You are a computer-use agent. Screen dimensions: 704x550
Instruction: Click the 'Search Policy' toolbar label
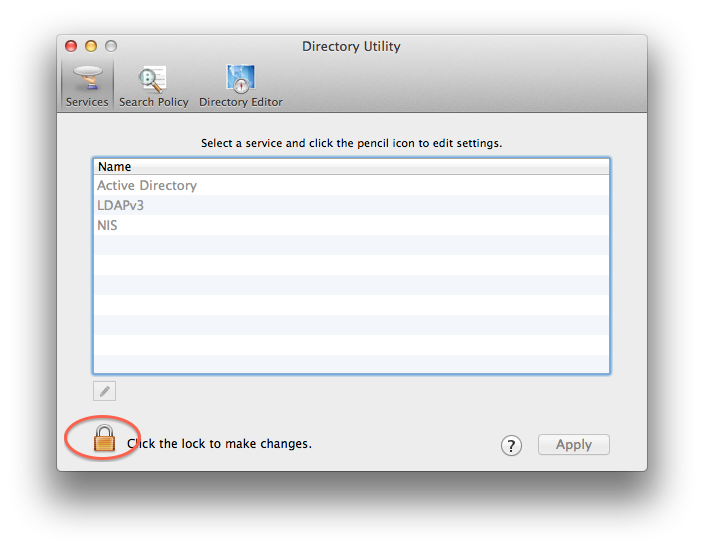click(153, 102)
